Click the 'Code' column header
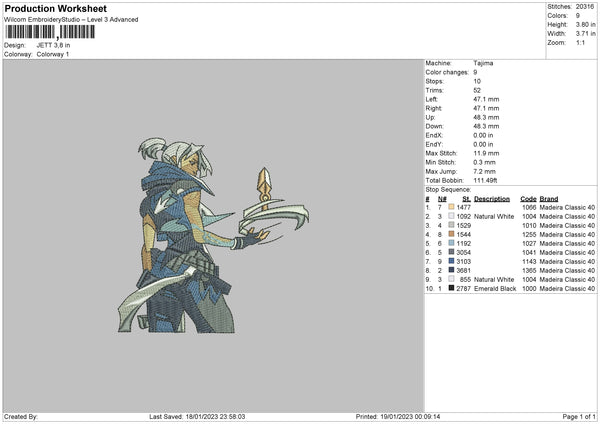 (x=528, y=199)
